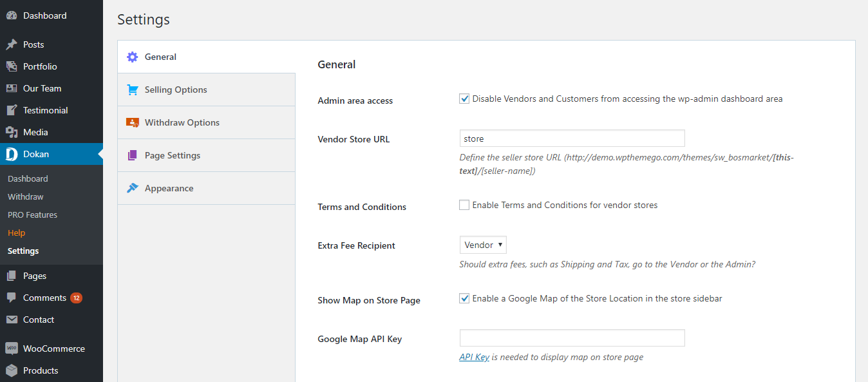The image size is (868, 382).
Task: Click the WooCommerce logo icon
Action: tap(12, 349)
